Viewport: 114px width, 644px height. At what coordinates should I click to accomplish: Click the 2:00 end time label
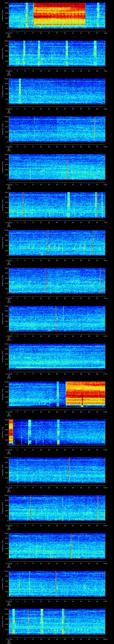click(105, 33)
